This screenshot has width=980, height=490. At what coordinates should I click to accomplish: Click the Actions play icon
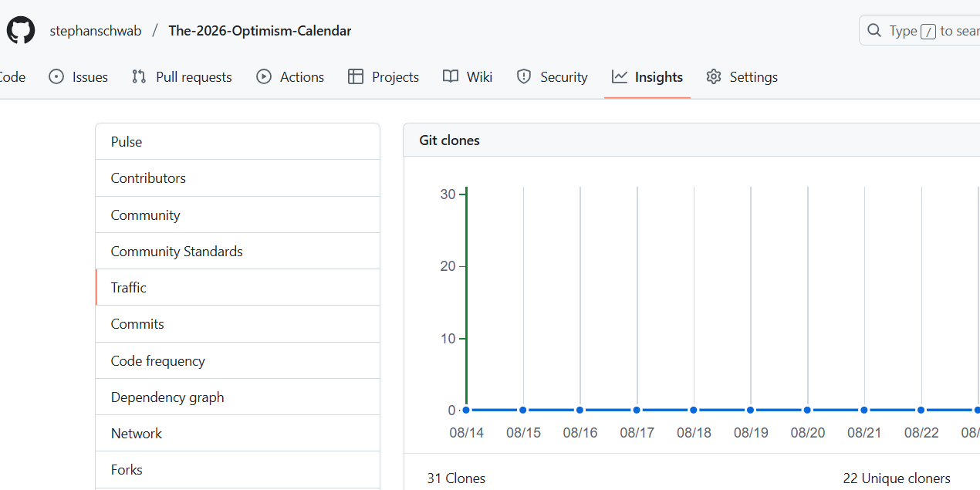[x=264, y=77]
